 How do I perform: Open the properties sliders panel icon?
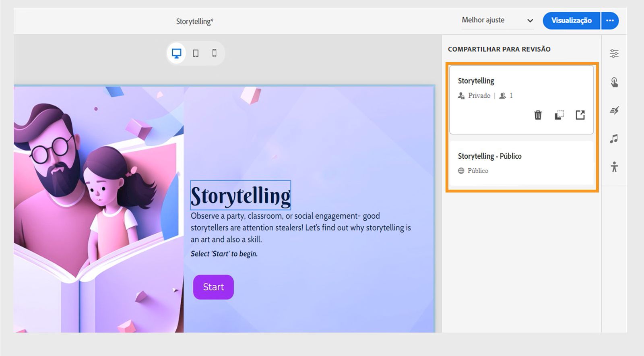[x=614, y=54]
